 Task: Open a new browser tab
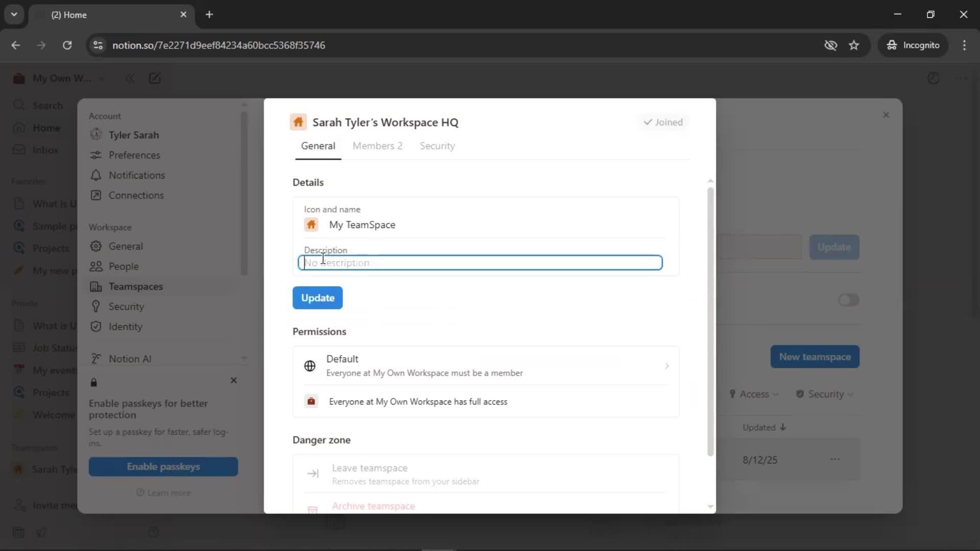click(x=209, y=14)
